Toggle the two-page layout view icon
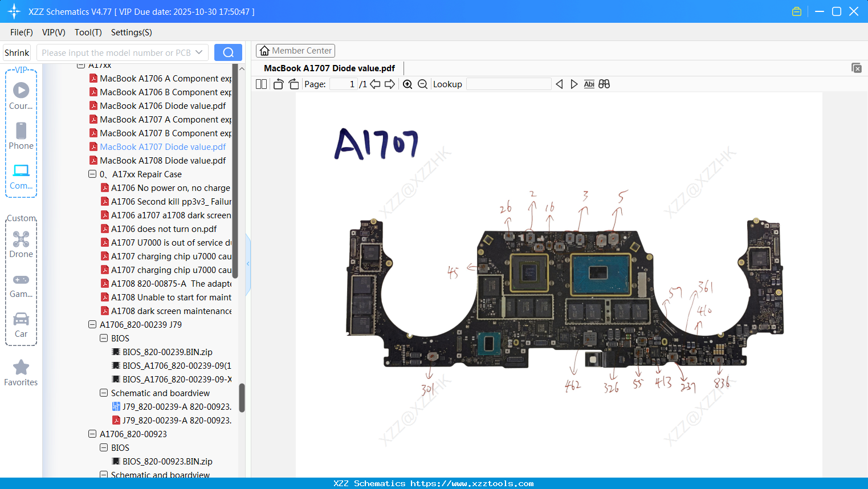 (262, 84)
